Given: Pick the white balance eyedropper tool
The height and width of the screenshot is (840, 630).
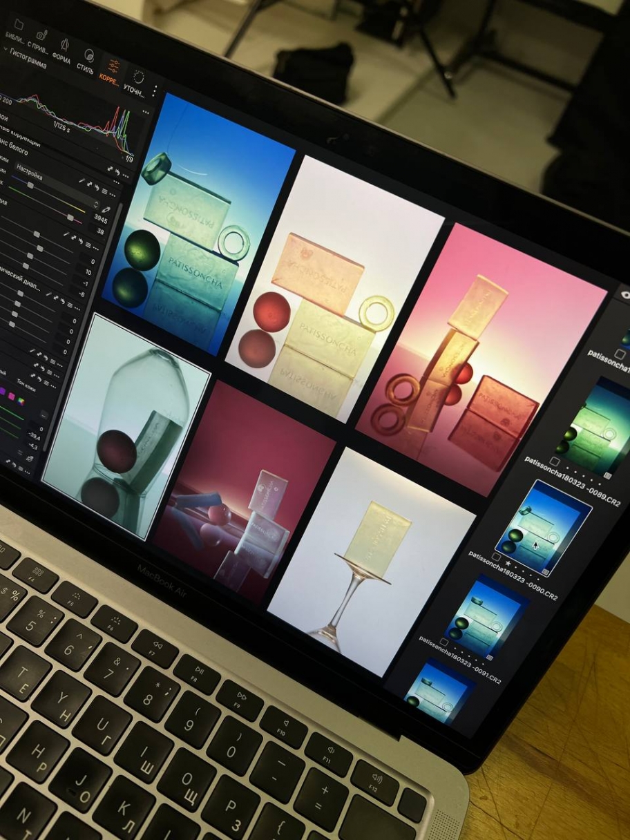Looking at the screenshot, I should click(x=106, y=209).
